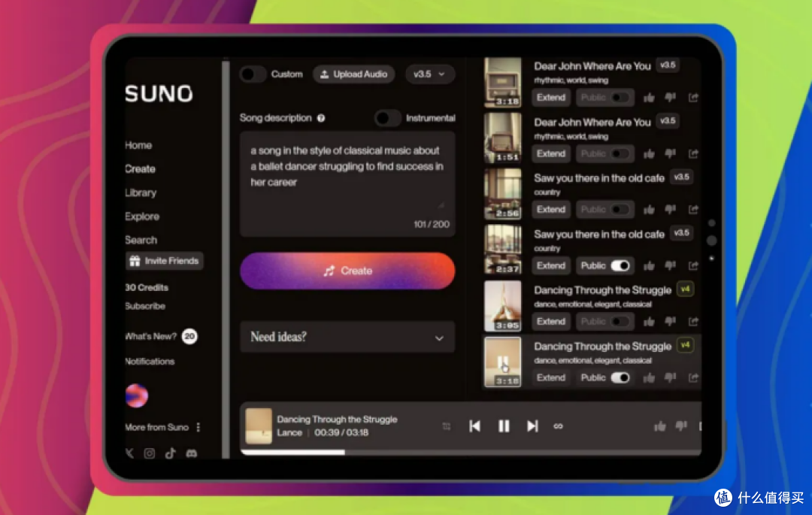Screen dimensions: 812x515
Task: Open player bar album cover
Action: pyautogui.click(x=259, y=426)
